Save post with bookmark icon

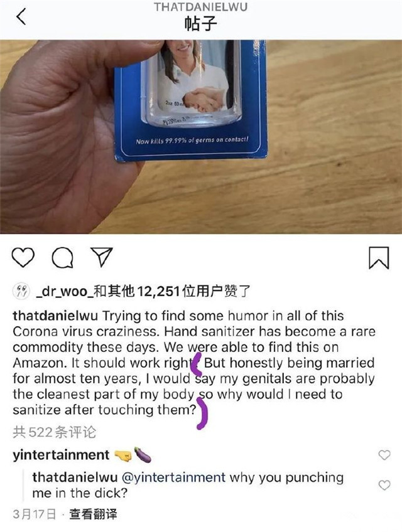[x=379, y=258]
